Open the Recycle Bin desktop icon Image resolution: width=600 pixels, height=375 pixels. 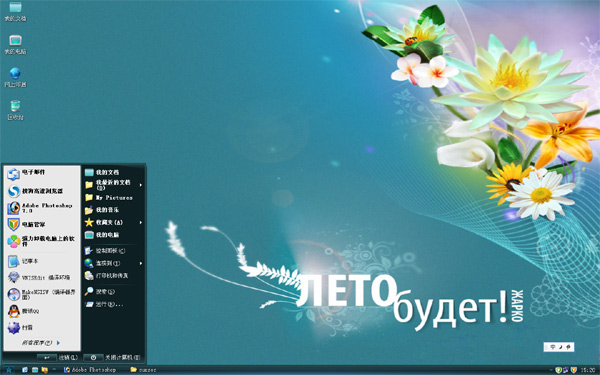tap(15, 110)
